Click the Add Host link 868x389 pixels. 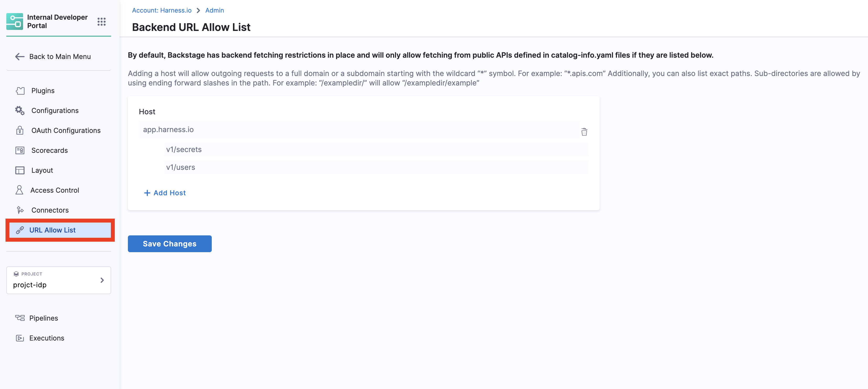coord(165,193)
